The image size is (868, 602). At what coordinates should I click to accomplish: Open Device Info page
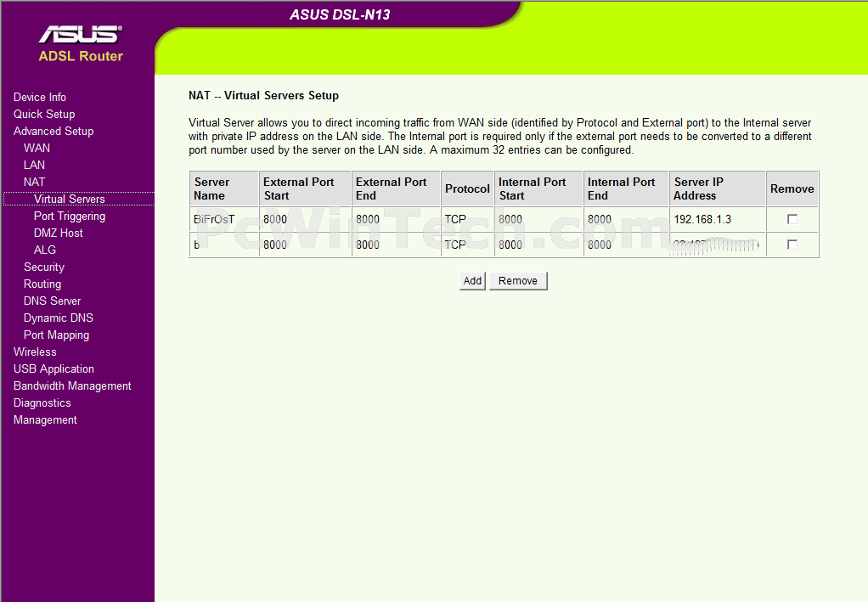[40, 98]
